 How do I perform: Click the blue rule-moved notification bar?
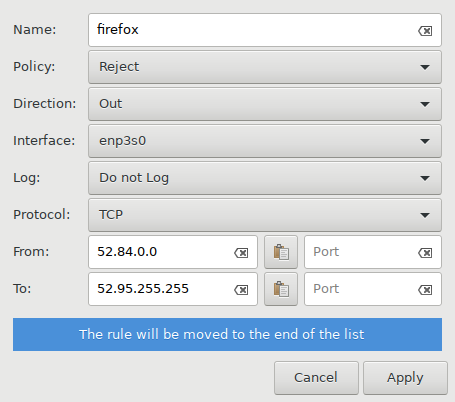coord(228,334)
